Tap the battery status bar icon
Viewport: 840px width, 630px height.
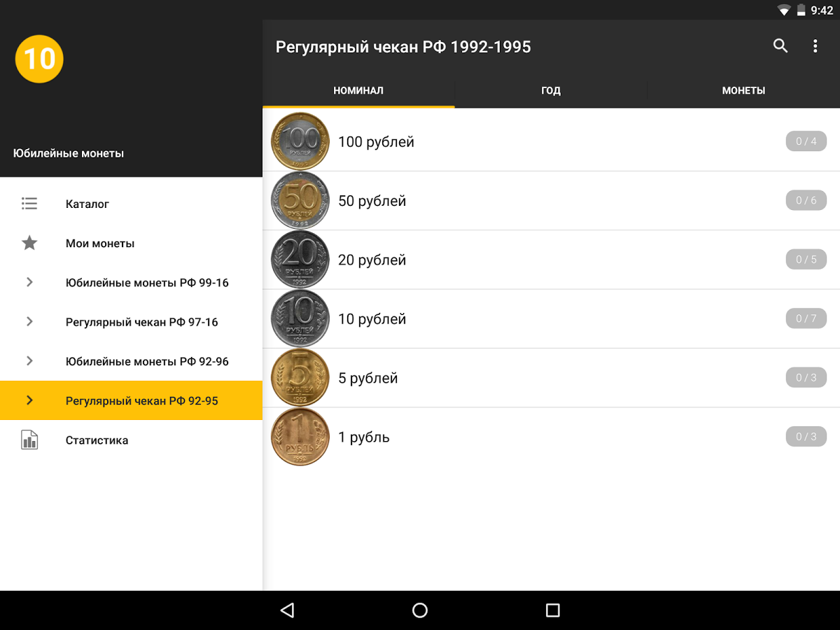[x=801, y=10]
